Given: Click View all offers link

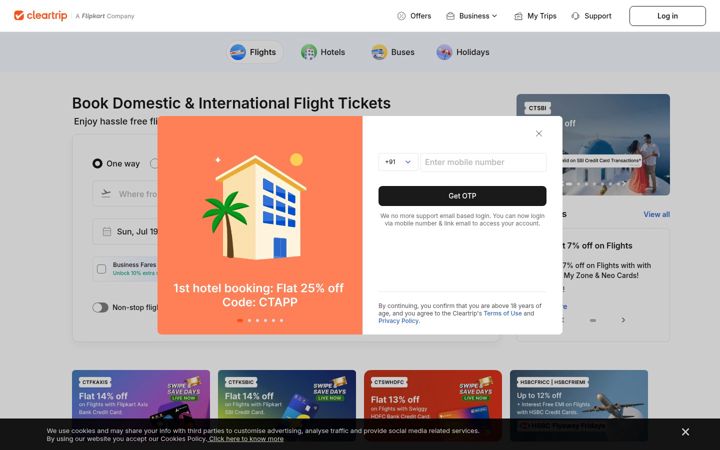Looking at the screenshot, I should [x=656, y=214].
